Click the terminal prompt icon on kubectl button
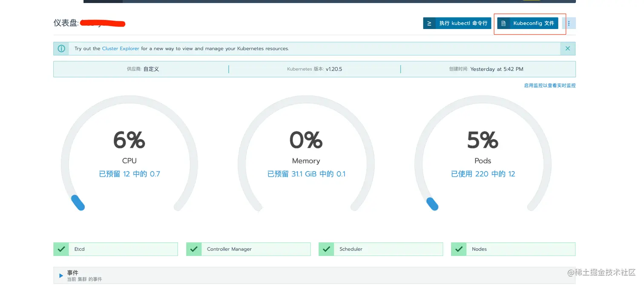The height and width of the screenshot is (285, 644). 429,23
